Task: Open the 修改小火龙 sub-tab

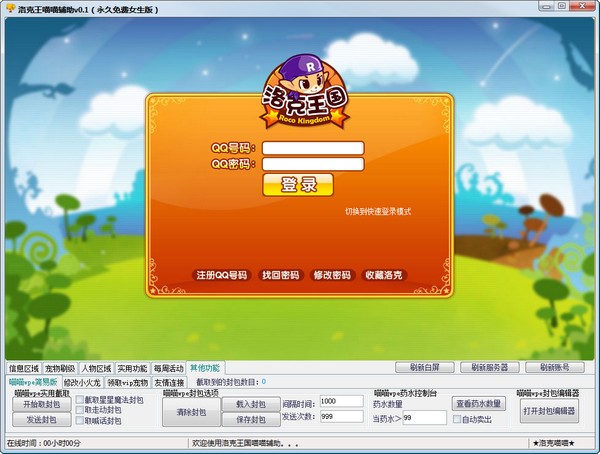Action: tap(82, 382)
